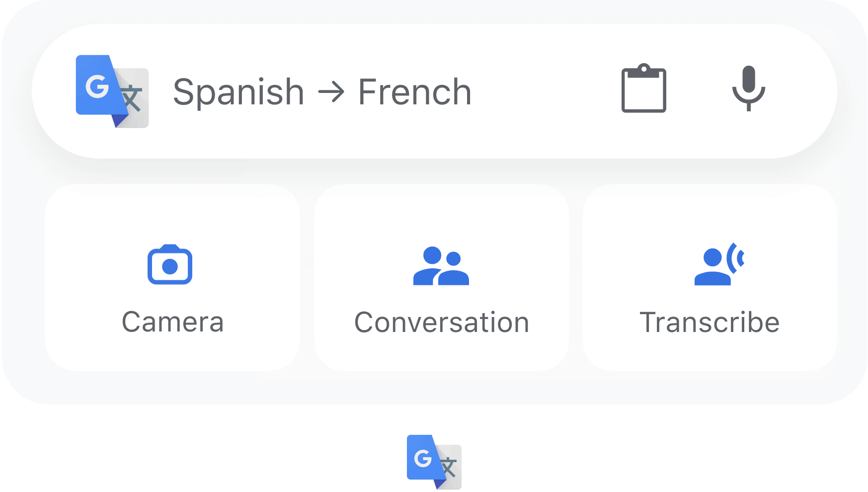
Task: Paste from clipboard using the clipboard icon
Action: 643,89
